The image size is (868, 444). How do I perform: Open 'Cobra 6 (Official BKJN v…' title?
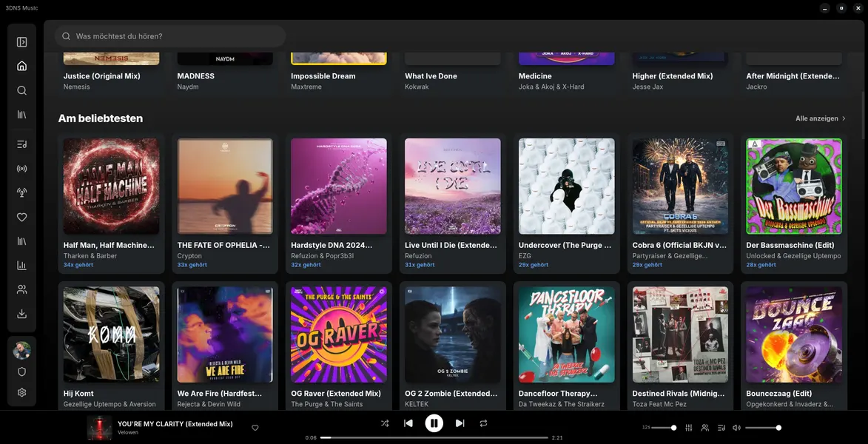point(679,245)
